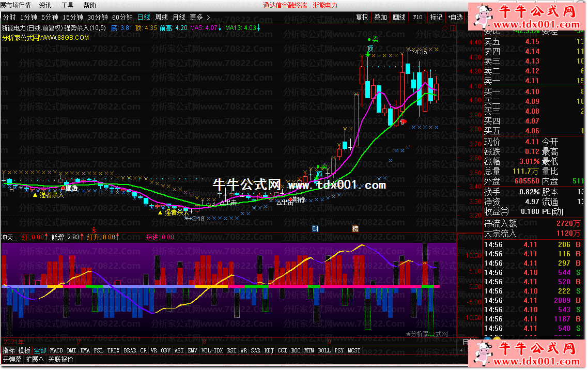Switch to VOL-TDX indicator

(212, 350)
